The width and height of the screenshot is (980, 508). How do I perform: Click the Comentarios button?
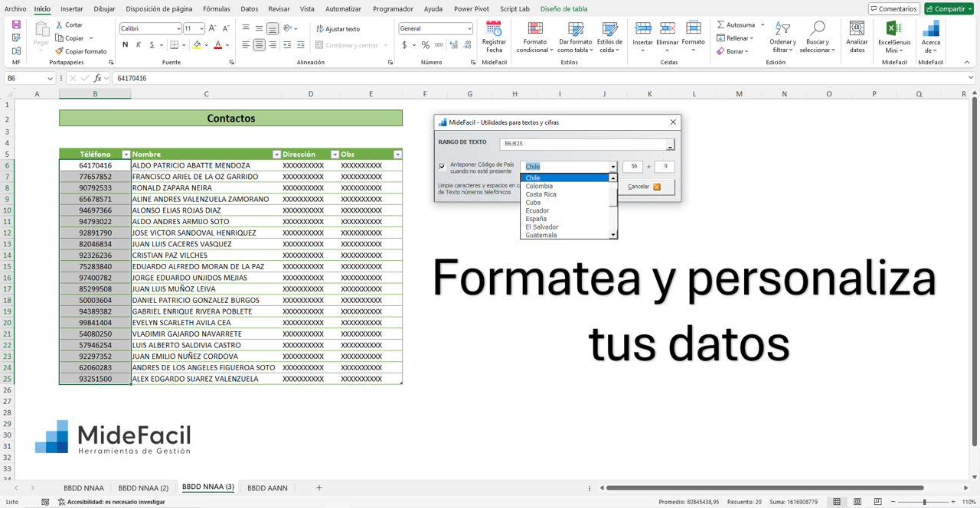tap(894, 9)
